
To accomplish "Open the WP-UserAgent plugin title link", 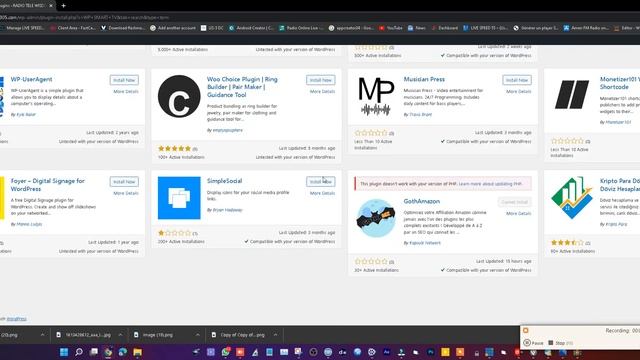I will pos(31,79).
